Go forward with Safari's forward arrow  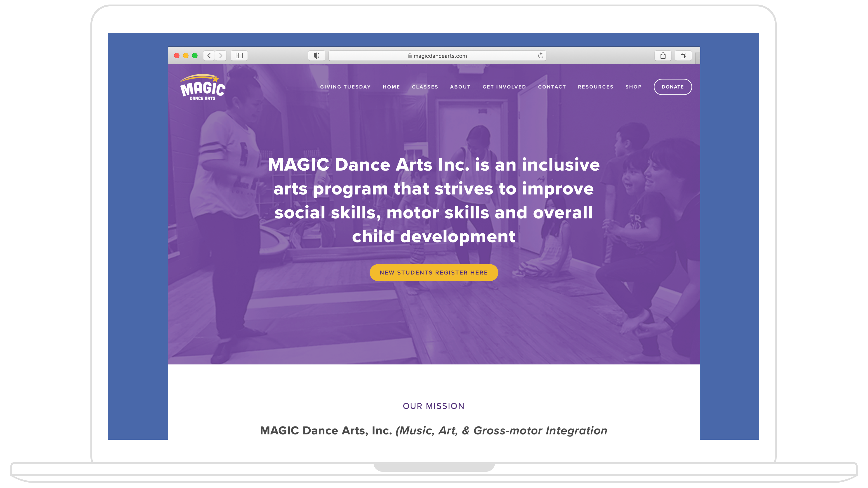pyautogui.click(x=221, y=56)
